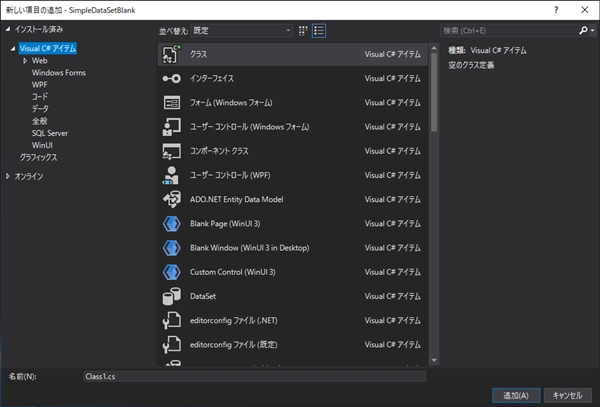
Task: Pick the ユーザー コントロール (Windows フォーム) icon
Action: (x=171, y=127)
